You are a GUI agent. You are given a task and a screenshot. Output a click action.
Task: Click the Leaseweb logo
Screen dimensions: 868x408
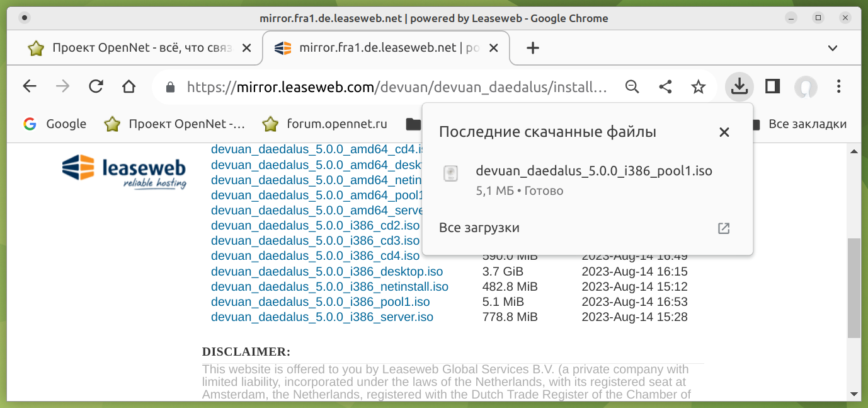(124, 172)
